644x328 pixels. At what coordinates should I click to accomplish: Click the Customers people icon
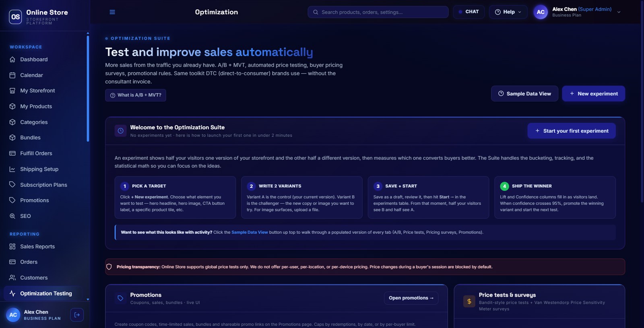pyautogui.click(x=12, y=278)
